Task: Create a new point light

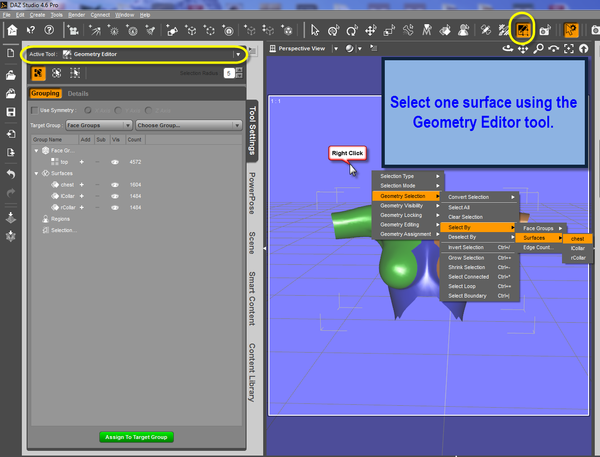Action: pos(132,30)
